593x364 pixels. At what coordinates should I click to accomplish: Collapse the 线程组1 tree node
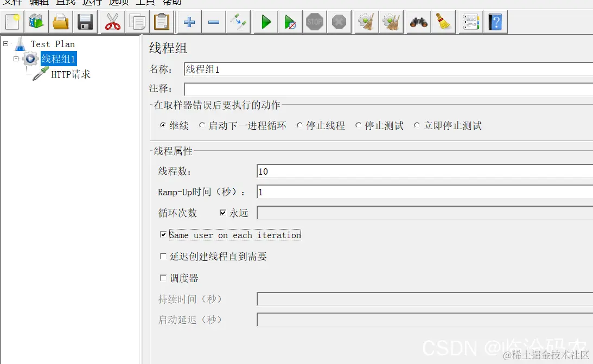point(16,59)
